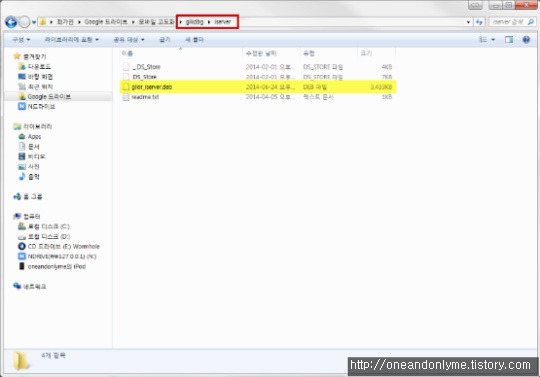Open the Apps library
This screenshot has width=540, height=377.
click(30, 136)
